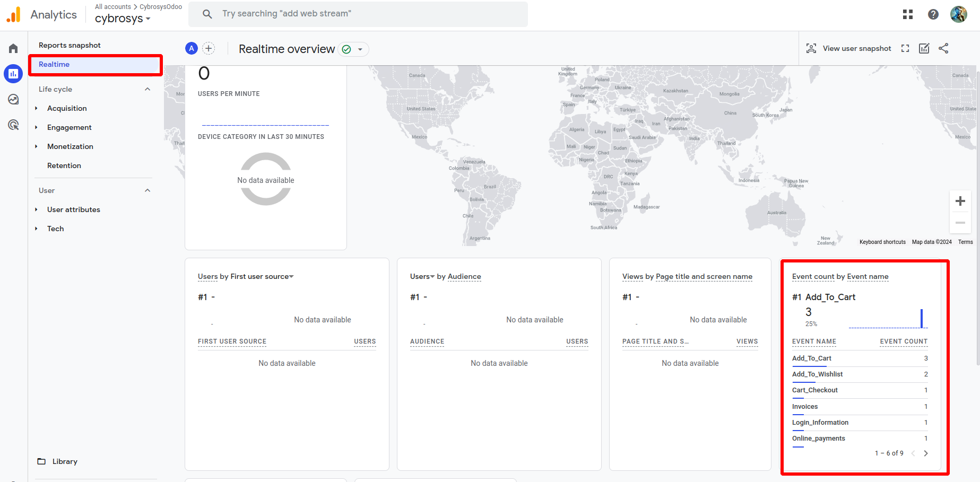This screenshot has height=482, width=980.
Task: Click the Google apps grid icon
Action: 908,15
